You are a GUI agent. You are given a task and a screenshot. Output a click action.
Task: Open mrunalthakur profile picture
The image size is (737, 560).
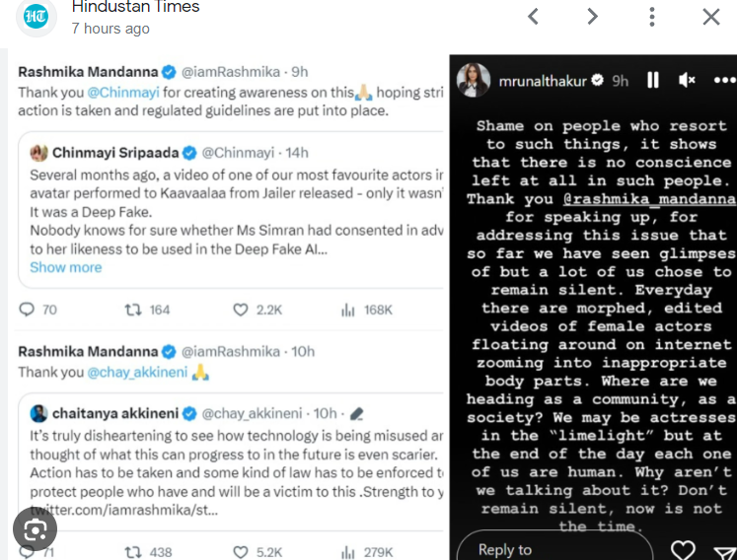[474, 80]
